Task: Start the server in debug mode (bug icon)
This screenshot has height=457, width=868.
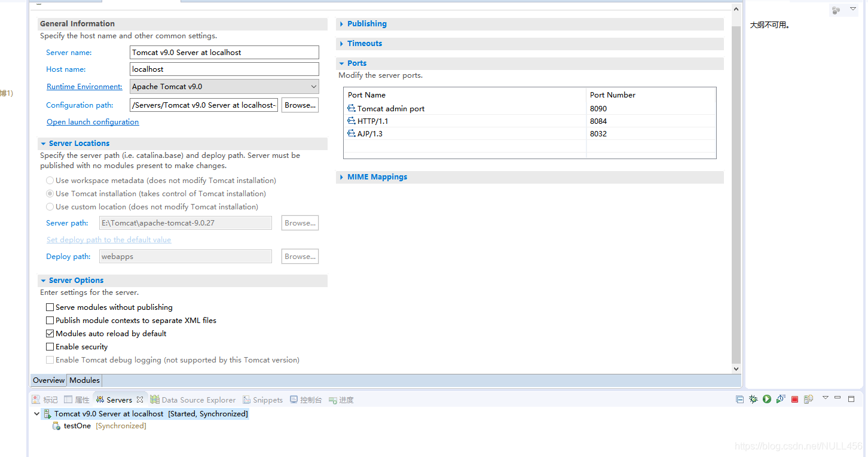Action: 753,399
